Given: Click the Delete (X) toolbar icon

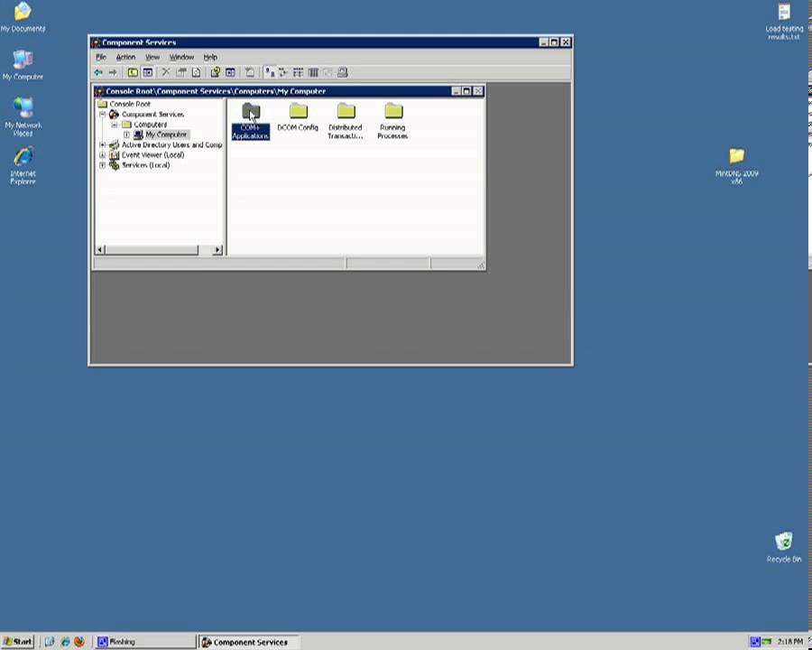Looking at the screenshot, I should 166,72.
